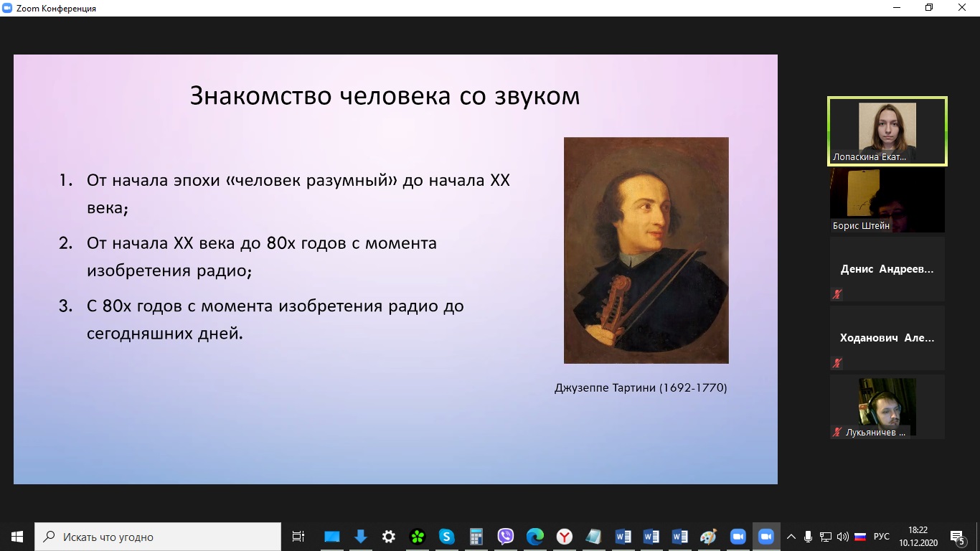The width and height of the screenshot is (980, 551).
Task: Change input language from РУС
Action: click(882, 537)
